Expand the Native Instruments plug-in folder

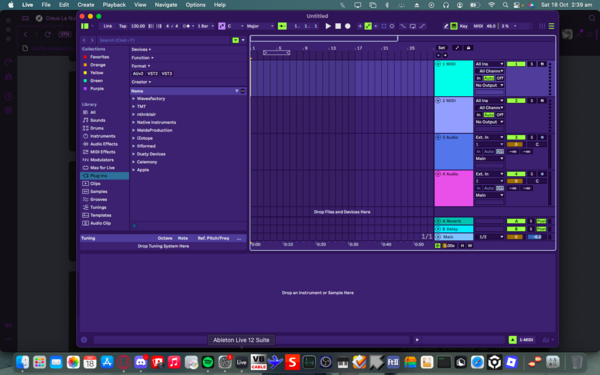156,122
